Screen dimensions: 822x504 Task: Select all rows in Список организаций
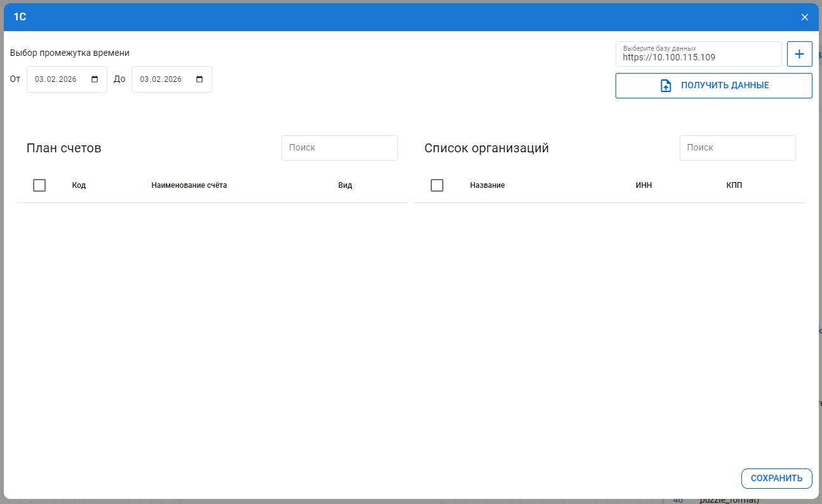(437, 185)
